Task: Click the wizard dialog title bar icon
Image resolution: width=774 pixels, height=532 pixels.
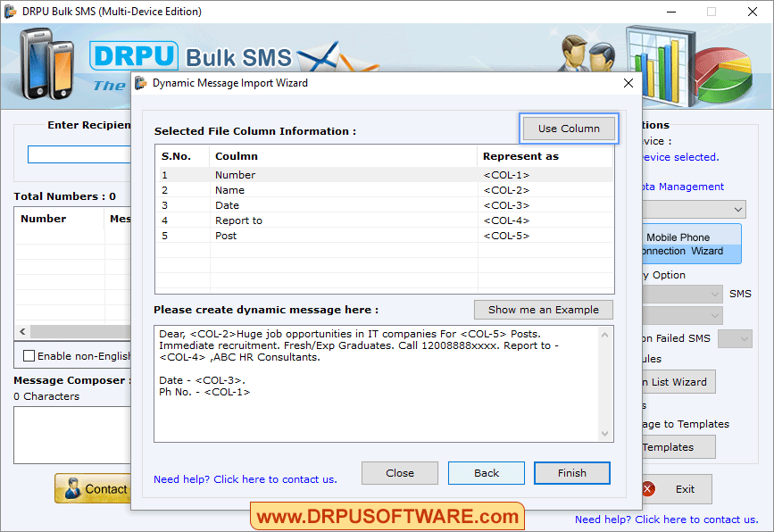Action: pyautogui.click(x=141, y=83)
